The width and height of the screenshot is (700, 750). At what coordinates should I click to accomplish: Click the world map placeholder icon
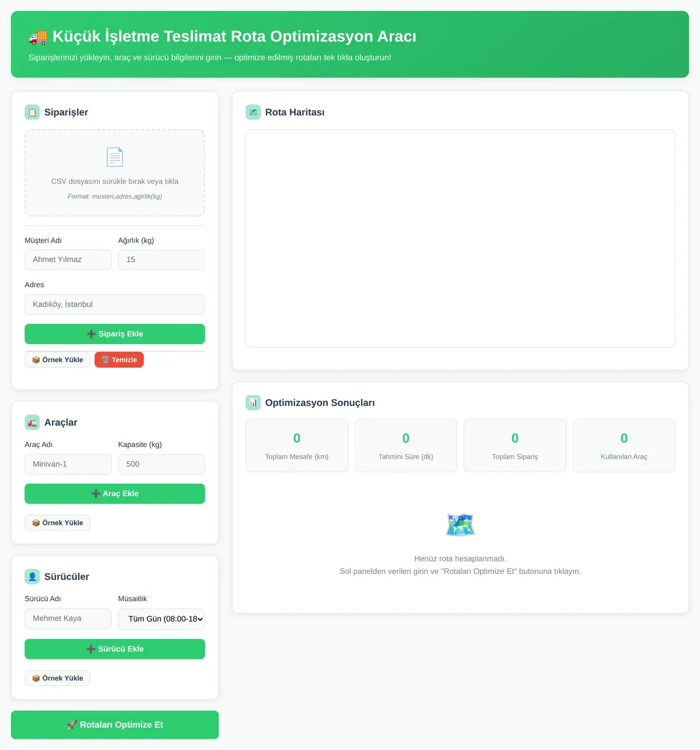pos(460,525)
